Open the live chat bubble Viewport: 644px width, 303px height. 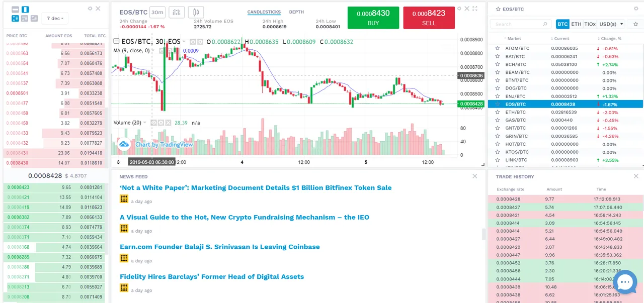pyautogui.click(x=625, y=282)
